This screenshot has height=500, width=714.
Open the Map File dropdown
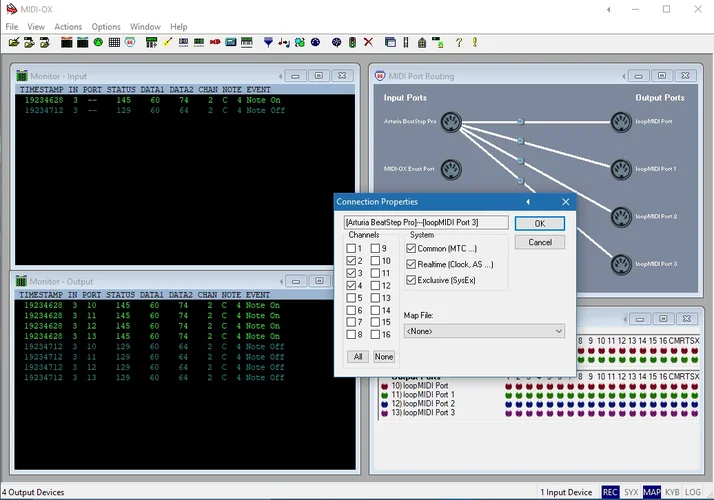click(x=484, y=331)
